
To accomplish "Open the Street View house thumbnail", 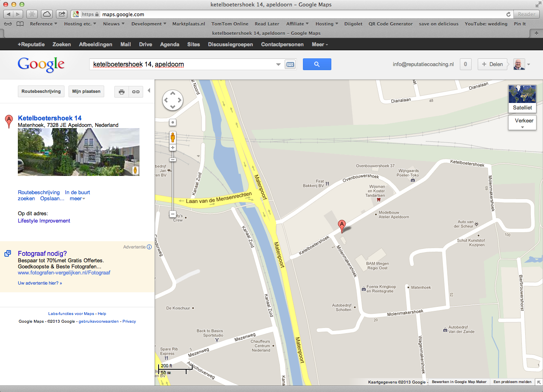I will tap(78, 152).
